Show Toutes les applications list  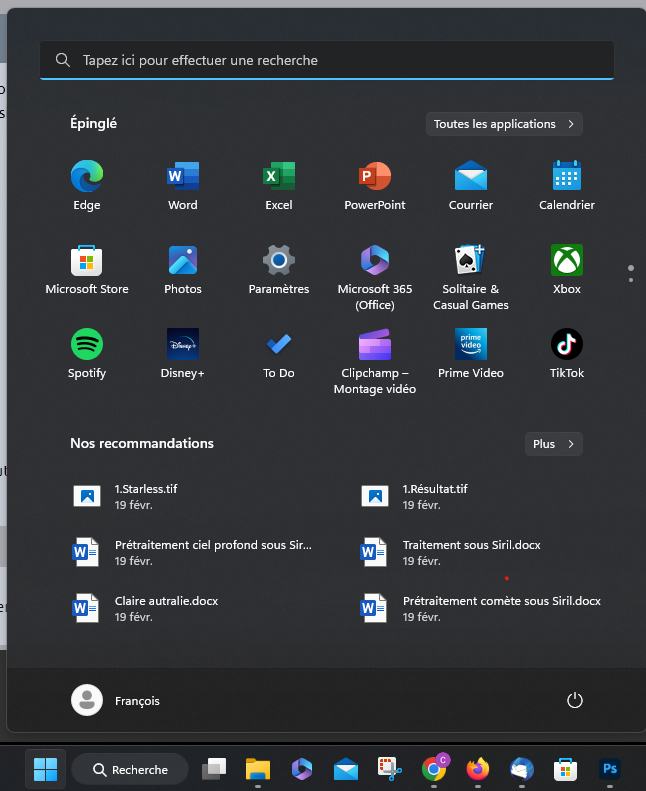click(504, 124)
